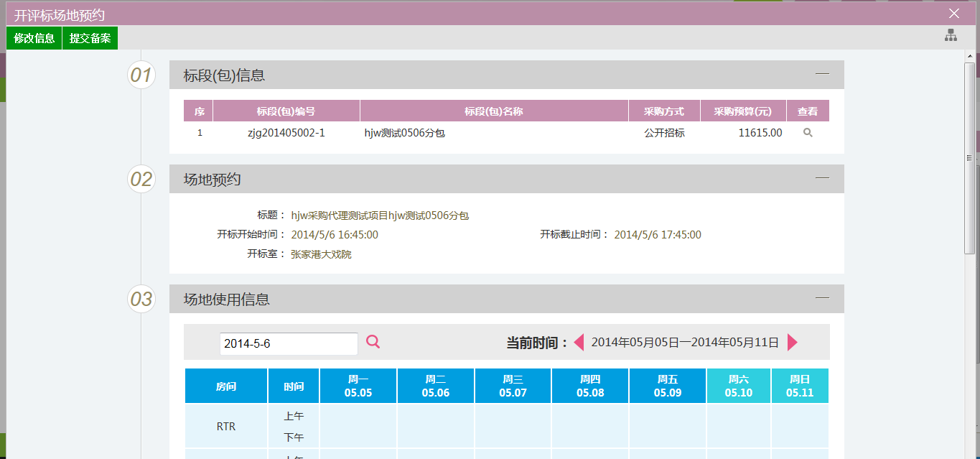
Task: Go to previous week with left arrow
Action: click(579, 343)
